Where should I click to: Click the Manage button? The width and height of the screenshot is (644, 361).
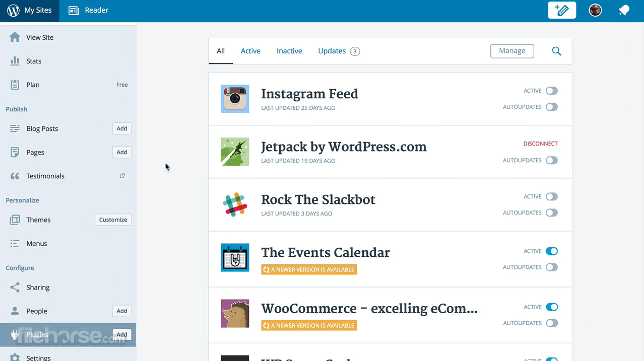pyautogui.click(x=512, y=51)
